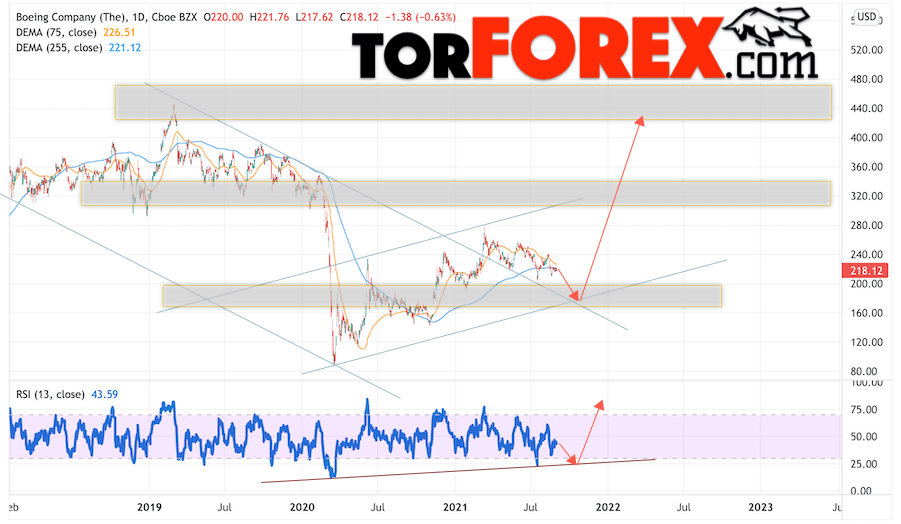Click the close price C218.12
The width and height of the screenshot is (901, 524).
(359, 17)
